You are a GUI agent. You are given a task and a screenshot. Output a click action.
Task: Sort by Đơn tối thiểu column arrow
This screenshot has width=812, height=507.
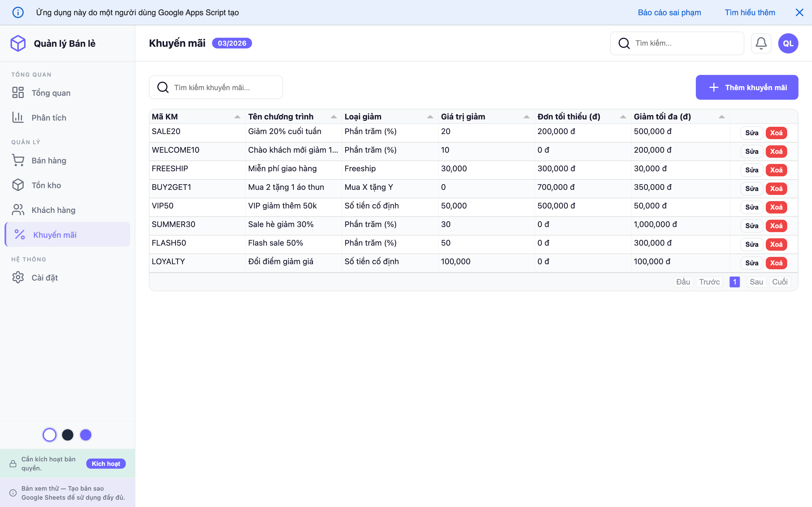(623, 116)
